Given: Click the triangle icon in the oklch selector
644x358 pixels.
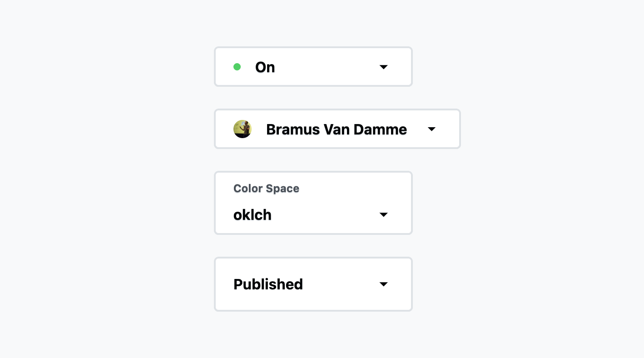Looking at the screenshot, I should 384,214.
